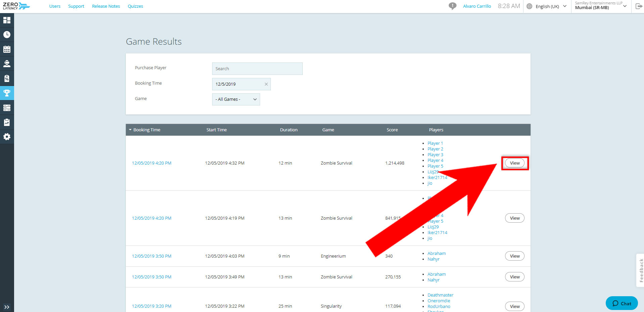
Task: Click the Start Time column header
Action: [x=216, y=130]
